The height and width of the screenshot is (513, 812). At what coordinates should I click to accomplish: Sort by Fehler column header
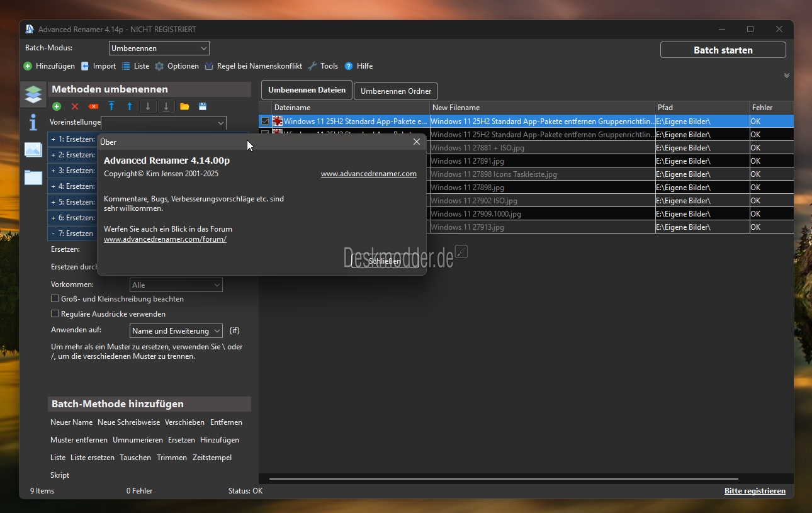(x=772, y=108)
